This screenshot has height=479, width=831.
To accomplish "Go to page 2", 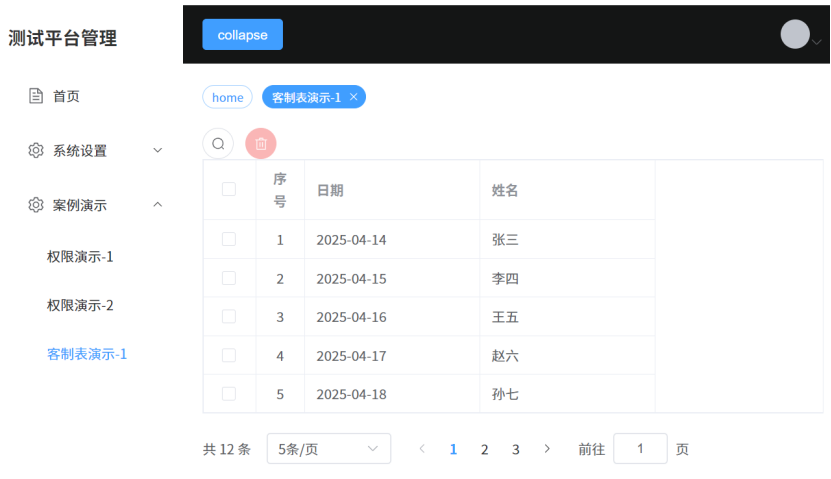I will point(484,449).
